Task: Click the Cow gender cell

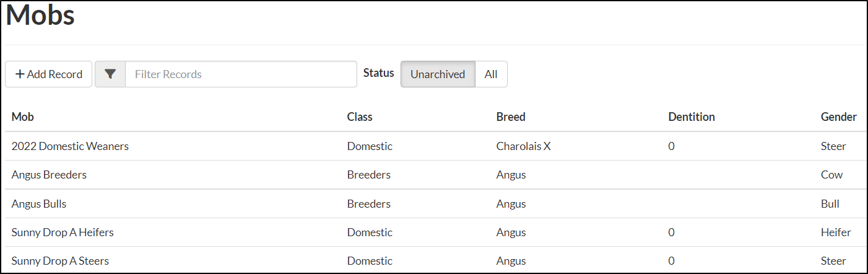Action: coord(831,175)
